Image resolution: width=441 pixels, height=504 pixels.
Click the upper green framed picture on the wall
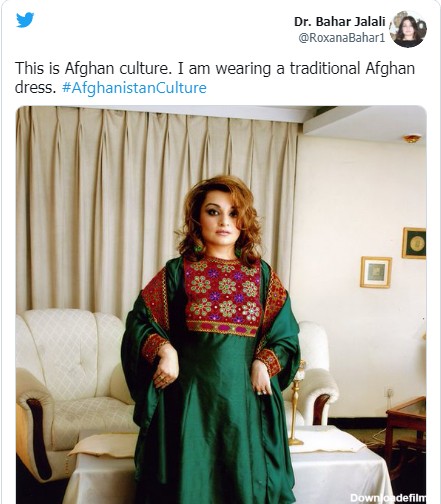pos(414,243)
